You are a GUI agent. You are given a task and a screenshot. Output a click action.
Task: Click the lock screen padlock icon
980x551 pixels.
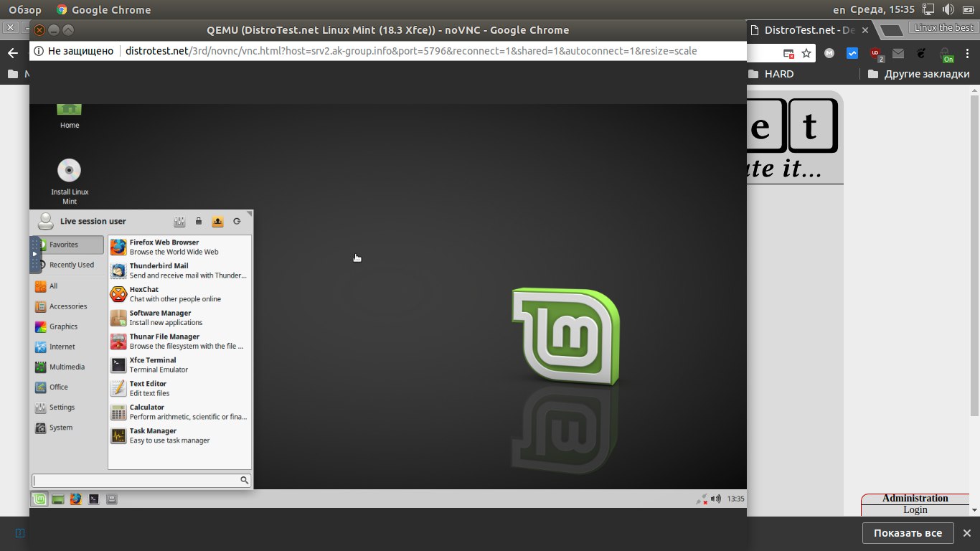click(199, 222)
